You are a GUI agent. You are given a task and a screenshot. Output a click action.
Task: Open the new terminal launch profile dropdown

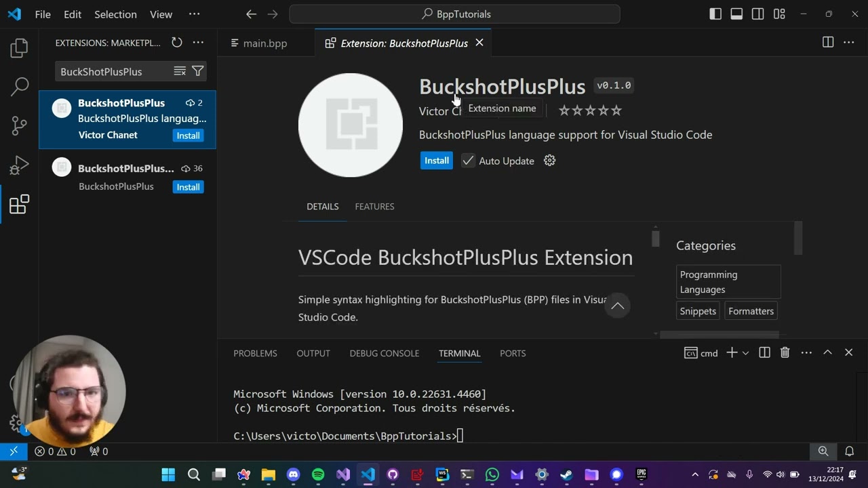[745, 352]
